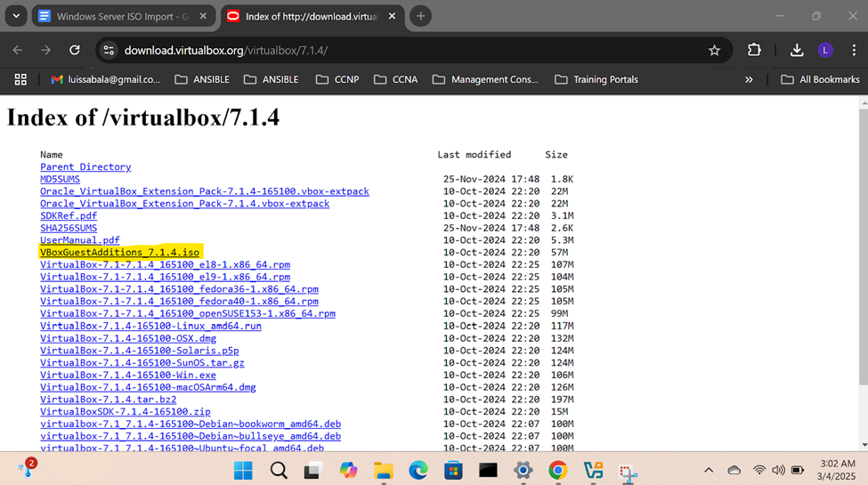The width and height of the screenshot is (868, 485).
Task: Download Oracle_VirtualBox_Extension_Pack-7.1.4.vbox-extpack
Action: pos(184,203)
